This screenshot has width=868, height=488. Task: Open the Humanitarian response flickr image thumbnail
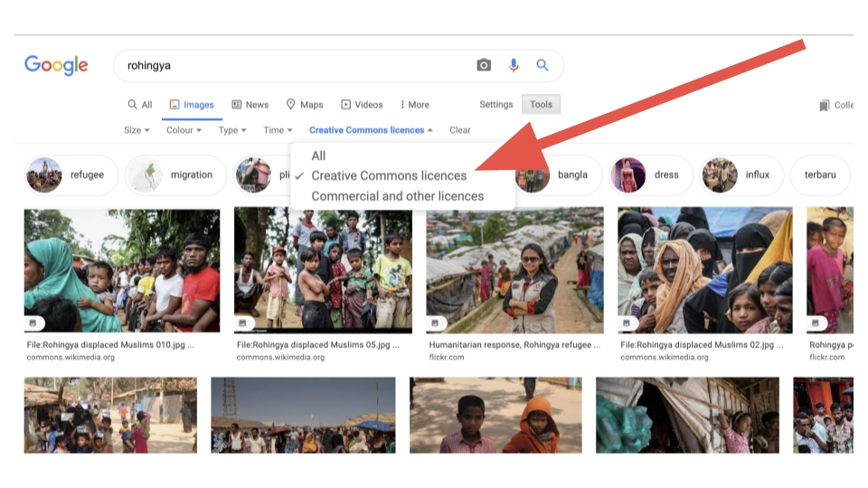[x=514, y=270]
